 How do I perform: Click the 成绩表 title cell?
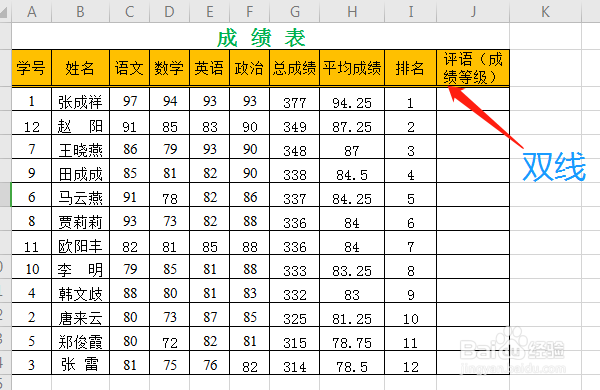click(261, 37)
